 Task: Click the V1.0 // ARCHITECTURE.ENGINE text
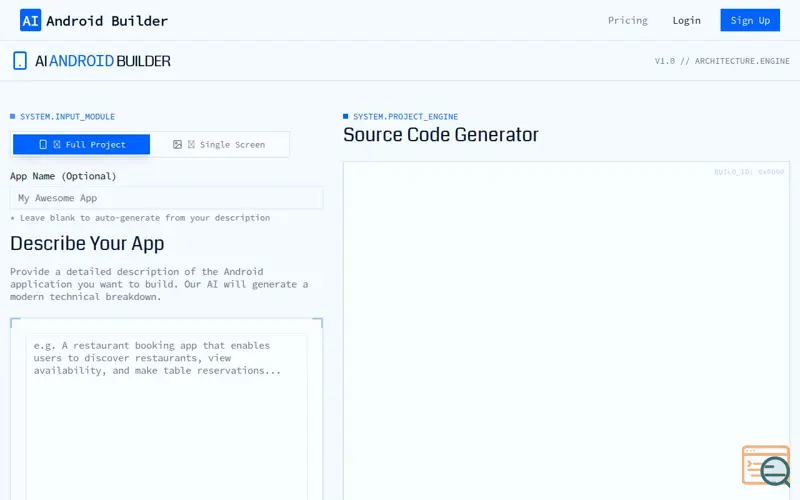722,61
